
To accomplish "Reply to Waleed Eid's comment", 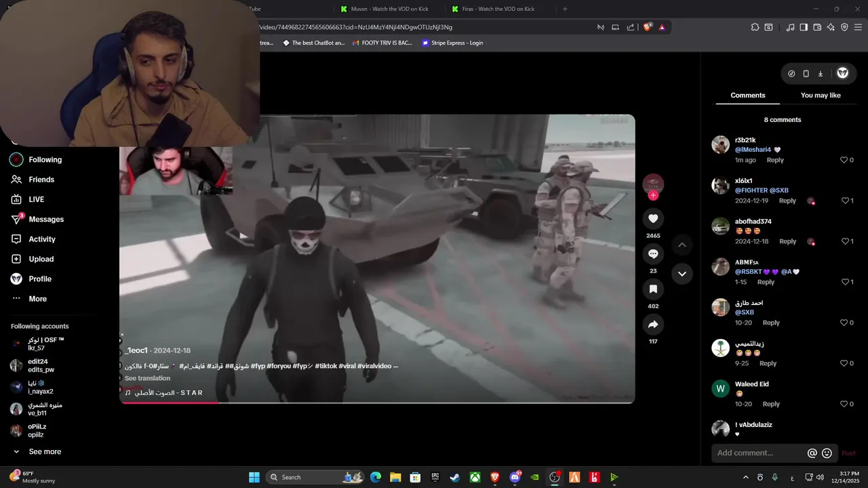I will coord(771,404).
